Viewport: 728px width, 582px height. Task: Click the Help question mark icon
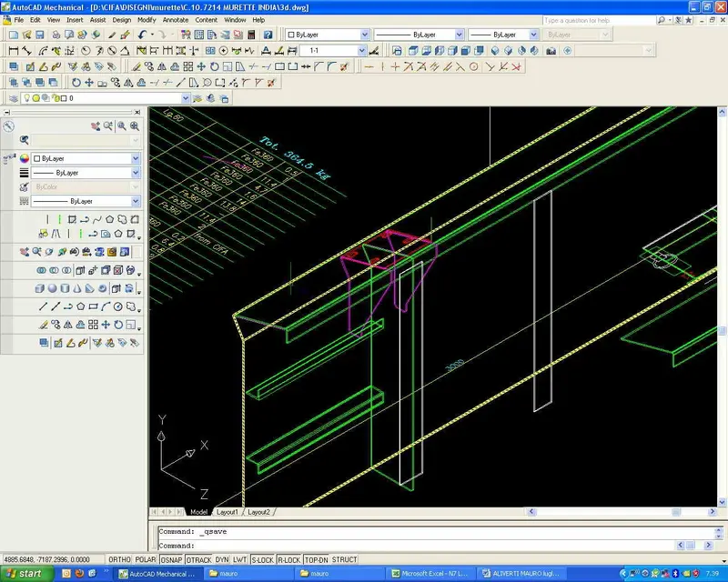[268, 35]
